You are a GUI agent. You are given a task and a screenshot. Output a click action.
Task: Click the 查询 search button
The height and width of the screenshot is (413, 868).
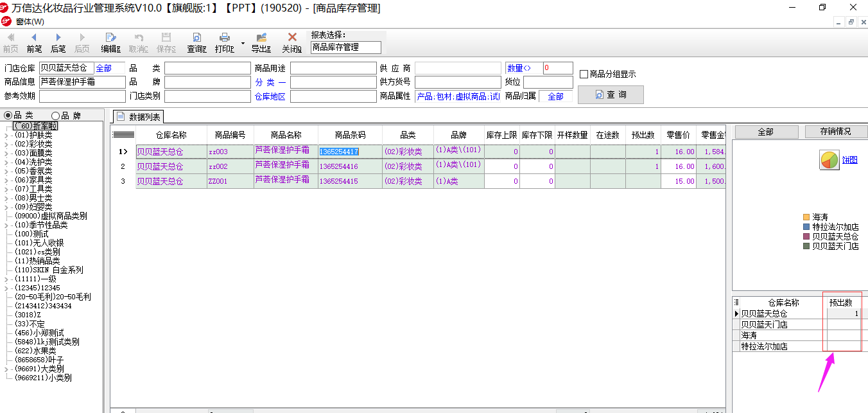pyautogui.click(x=611, y=94)
